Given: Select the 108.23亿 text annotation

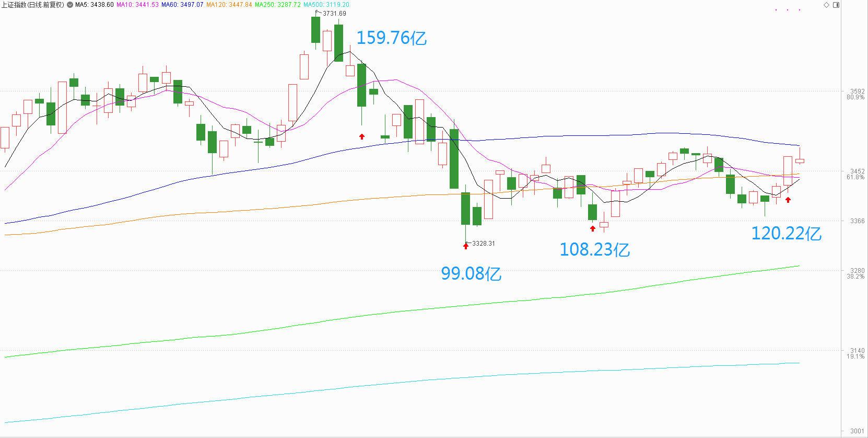Looking at the screenshot, I should 594,250.
